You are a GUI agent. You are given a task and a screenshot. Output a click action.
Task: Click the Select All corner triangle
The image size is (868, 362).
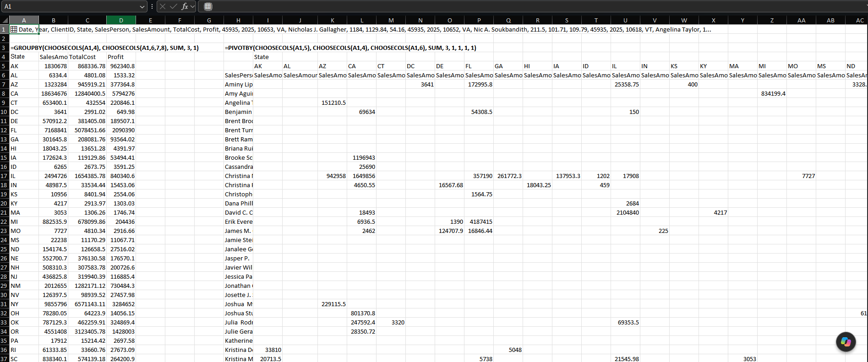(5, 20)
